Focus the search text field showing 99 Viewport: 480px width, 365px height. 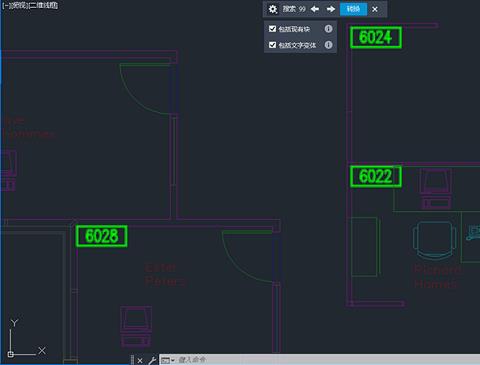[x=294, y=9]
